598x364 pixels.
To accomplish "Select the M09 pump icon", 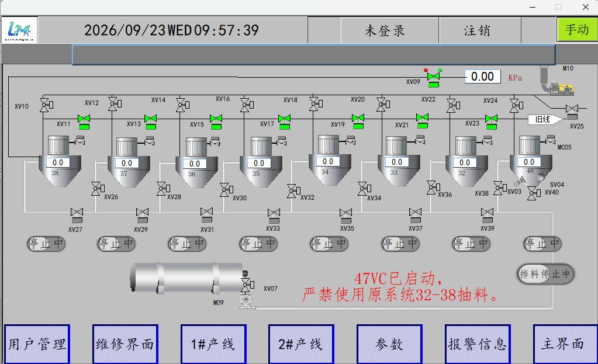I will click(247, 301).
